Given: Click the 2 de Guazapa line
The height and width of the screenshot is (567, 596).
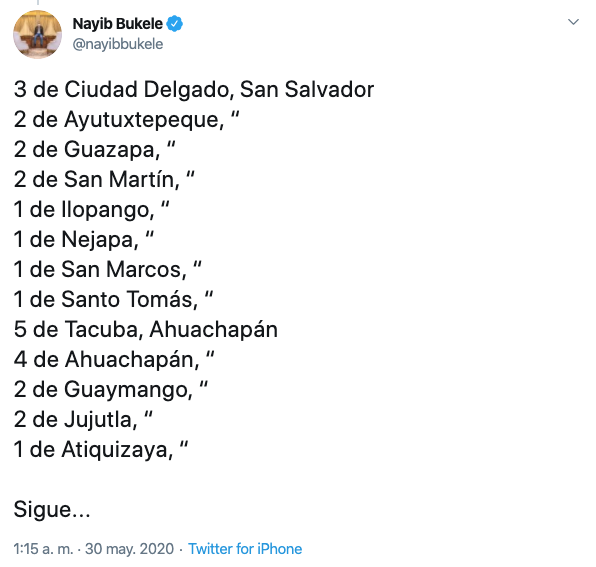Looking at the screenshot, I should click(94, 150).
